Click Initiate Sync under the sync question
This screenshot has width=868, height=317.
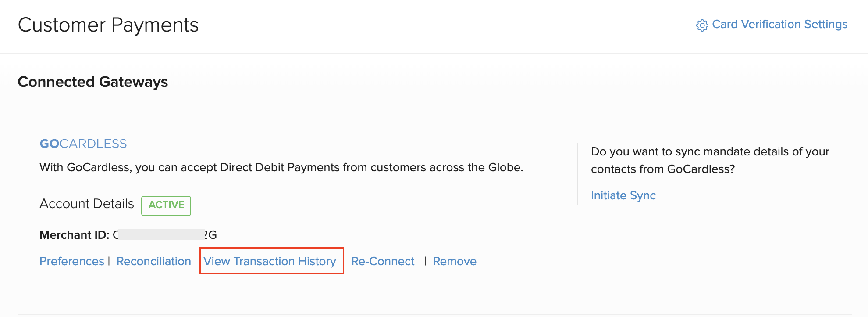pos(623,195)
